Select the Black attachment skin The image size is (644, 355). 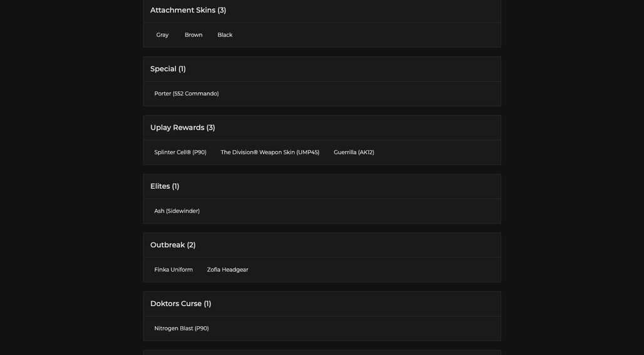[225, 35]
